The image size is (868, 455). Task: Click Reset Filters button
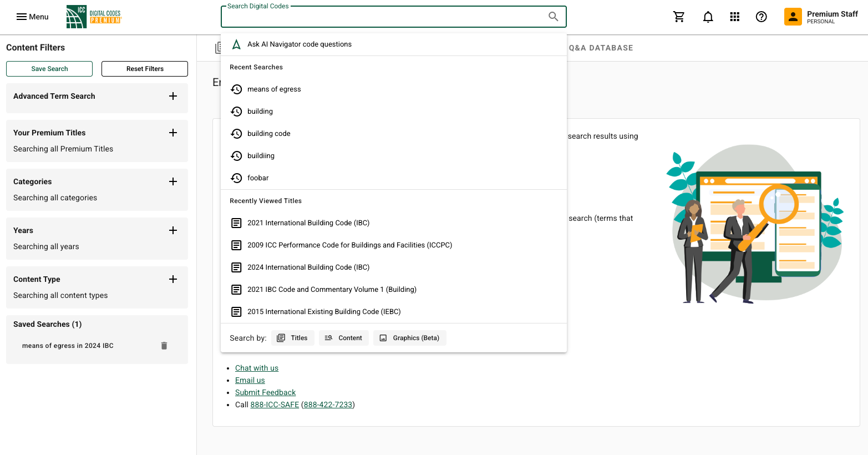pos(145,69)
